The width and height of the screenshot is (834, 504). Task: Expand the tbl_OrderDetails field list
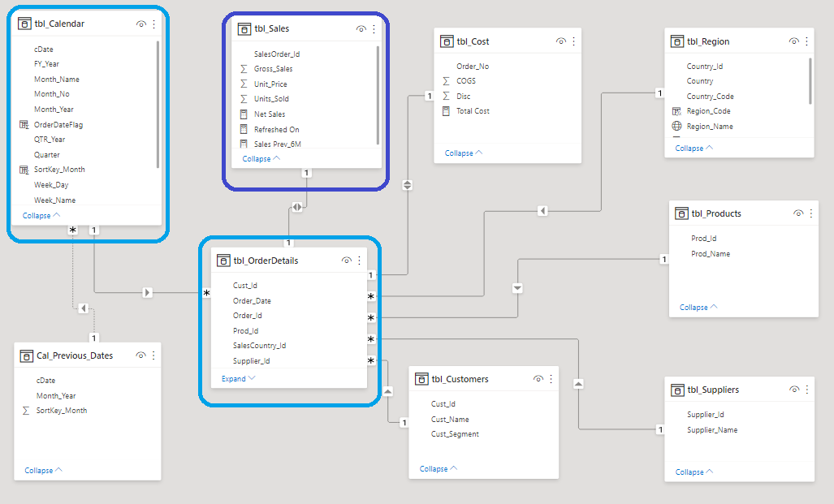pyautogui.click(x=236, y=378)
